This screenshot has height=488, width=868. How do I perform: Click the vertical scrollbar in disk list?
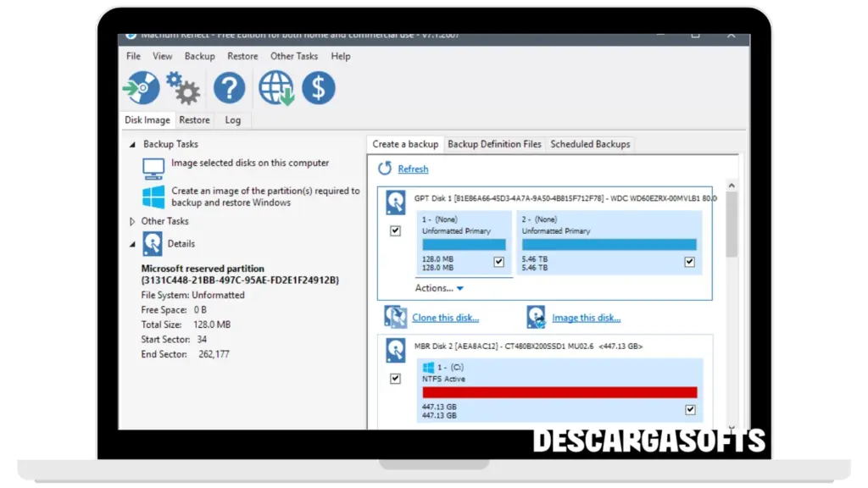click(x=732, y=225)
